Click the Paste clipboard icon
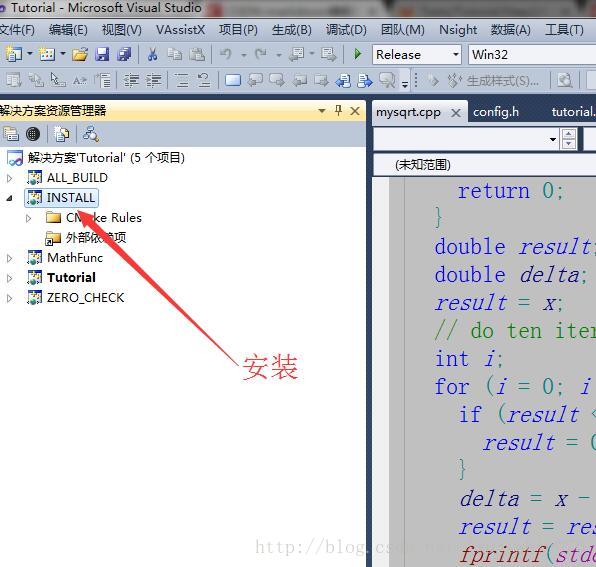Screen dimensions: 596x567 [x=197, y=54]
